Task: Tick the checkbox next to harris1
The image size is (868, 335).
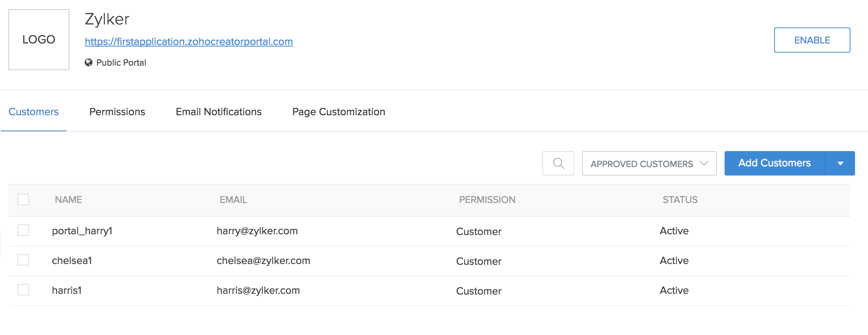Action: click(23, 290)
